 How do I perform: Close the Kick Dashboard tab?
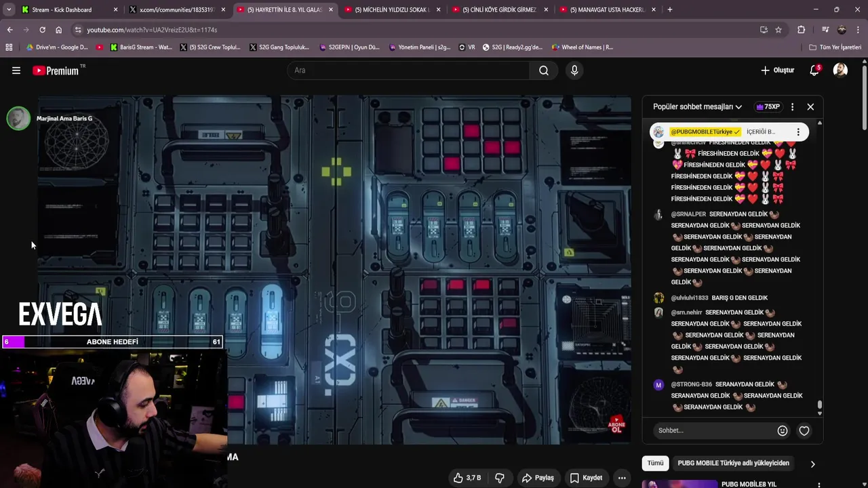(115, 9)
